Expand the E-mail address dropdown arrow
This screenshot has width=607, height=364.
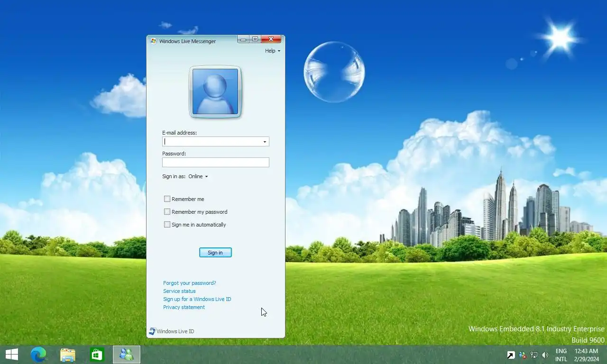265,142
